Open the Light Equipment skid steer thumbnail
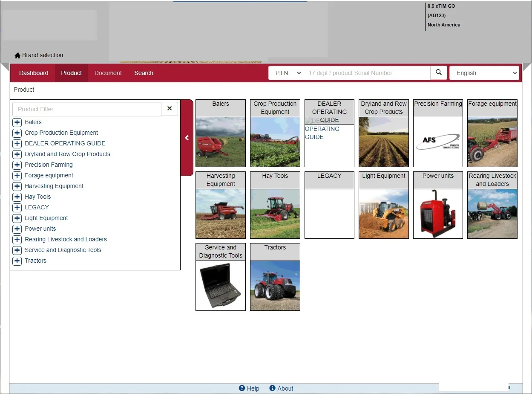 [384, 214]
